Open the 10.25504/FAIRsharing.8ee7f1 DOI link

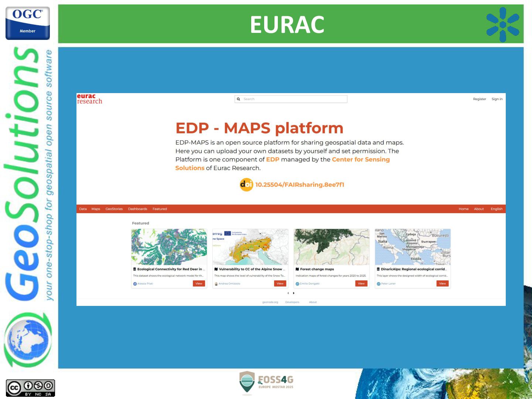(x=300, y=185)
